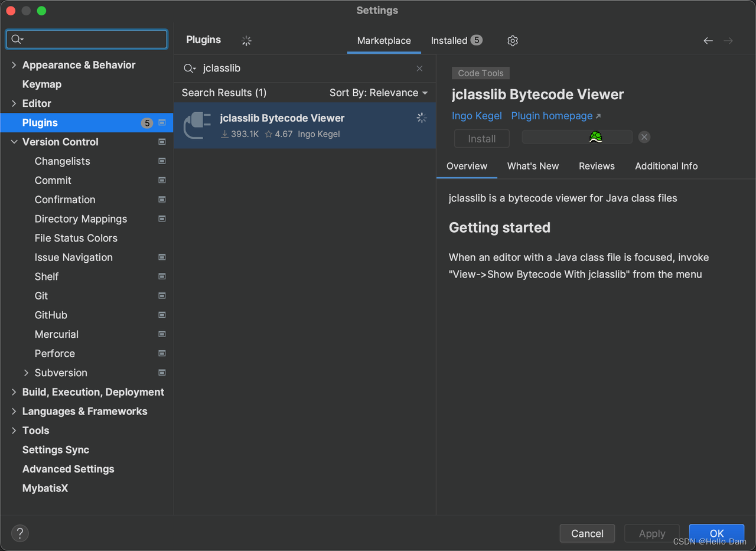
Task: Expand the Tools settings section
Action: coord(14,431)
